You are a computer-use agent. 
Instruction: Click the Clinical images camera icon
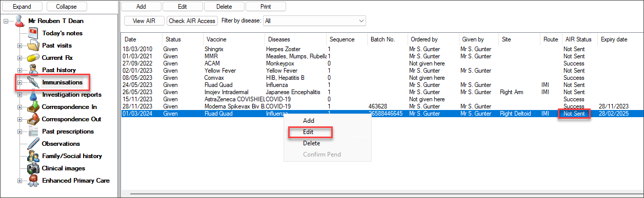pos(33,168)
